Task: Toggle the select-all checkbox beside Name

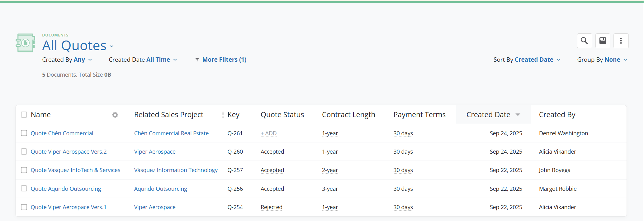Action: click(x=24, y=115)
